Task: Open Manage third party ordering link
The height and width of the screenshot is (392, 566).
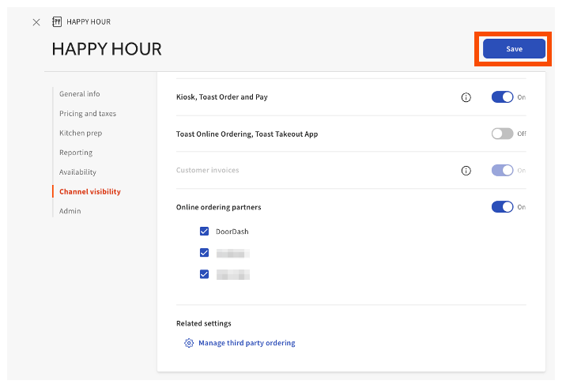Action: (247, 343)
